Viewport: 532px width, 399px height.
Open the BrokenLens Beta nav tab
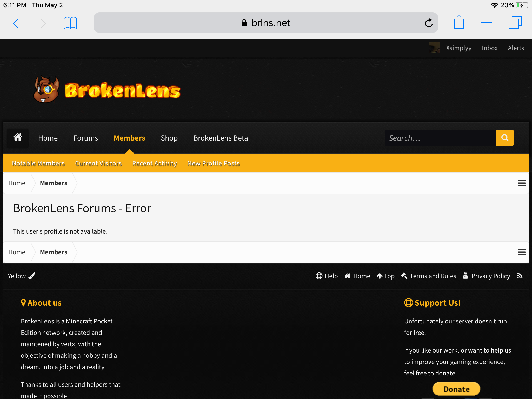221,138
